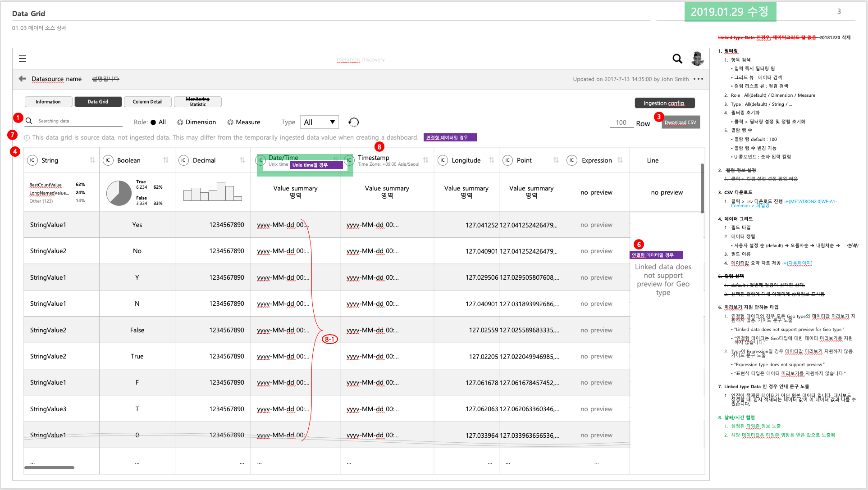This screenshot has height=490, width=868.
Task: Click the Ingestion config button
Action: [665, 103]
